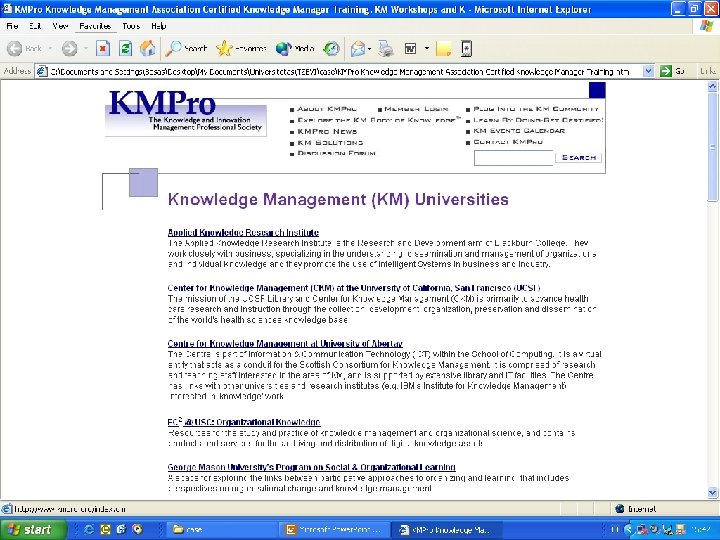Click the KMPro logo
Viewport: 720px width, 540px height.
[186, 112]
